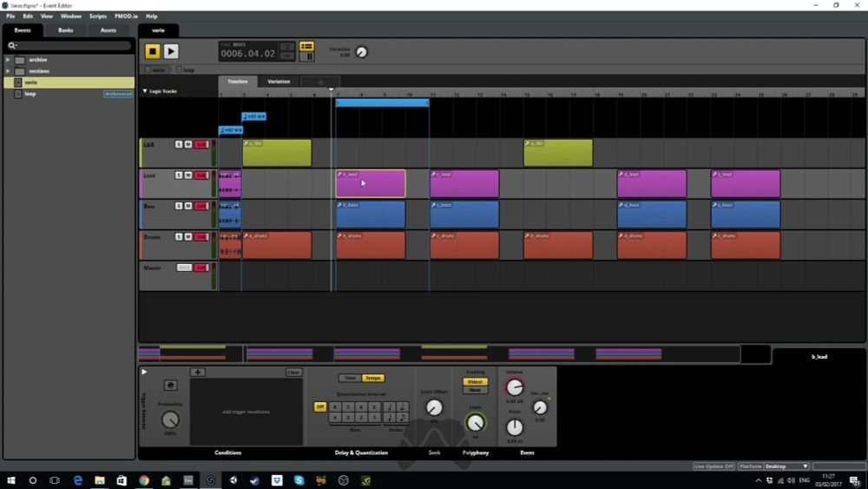Click the red output button on Lead track
This screenshot has height=489, width=868.
point(201,175)
